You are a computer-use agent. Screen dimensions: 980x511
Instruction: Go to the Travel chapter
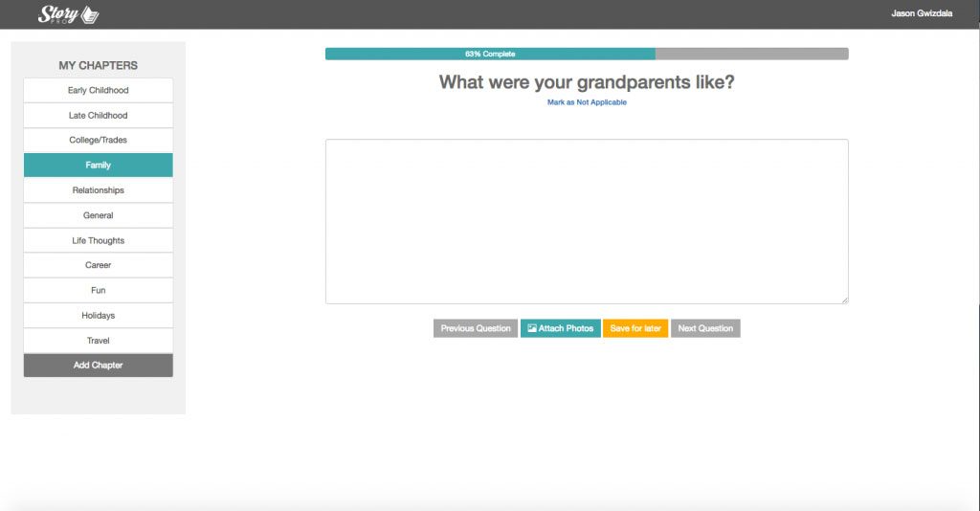click(99, 341)
